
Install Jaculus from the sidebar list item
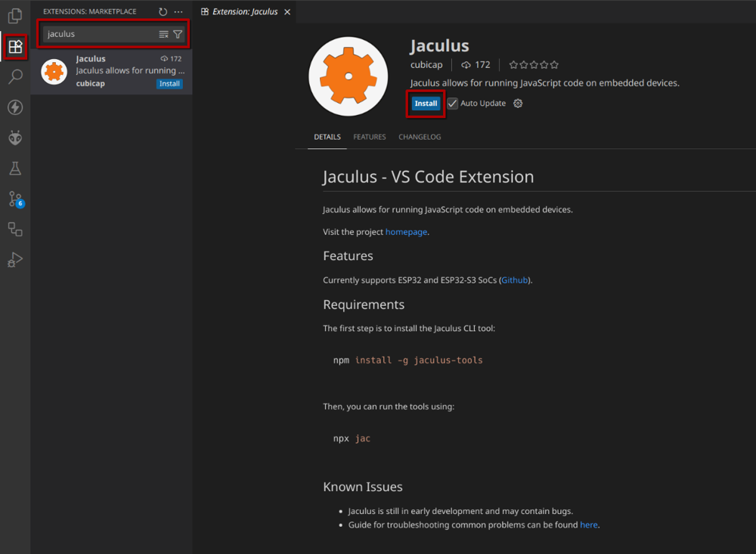tap(169, 84)
